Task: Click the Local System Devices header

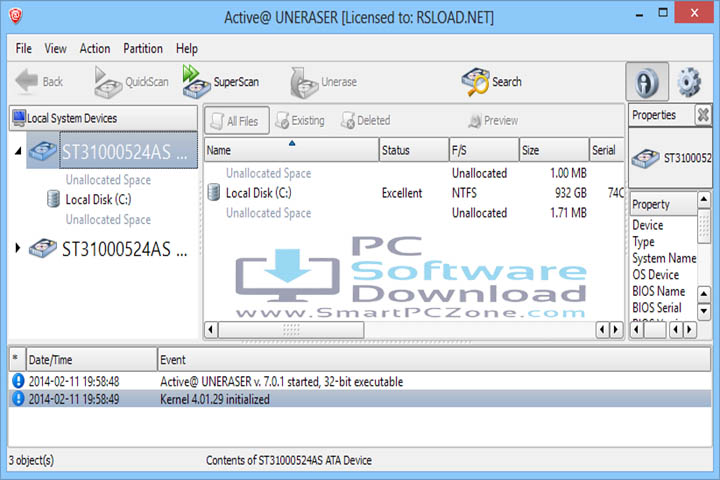Action: pyautogui.click(x=103, y=118)
